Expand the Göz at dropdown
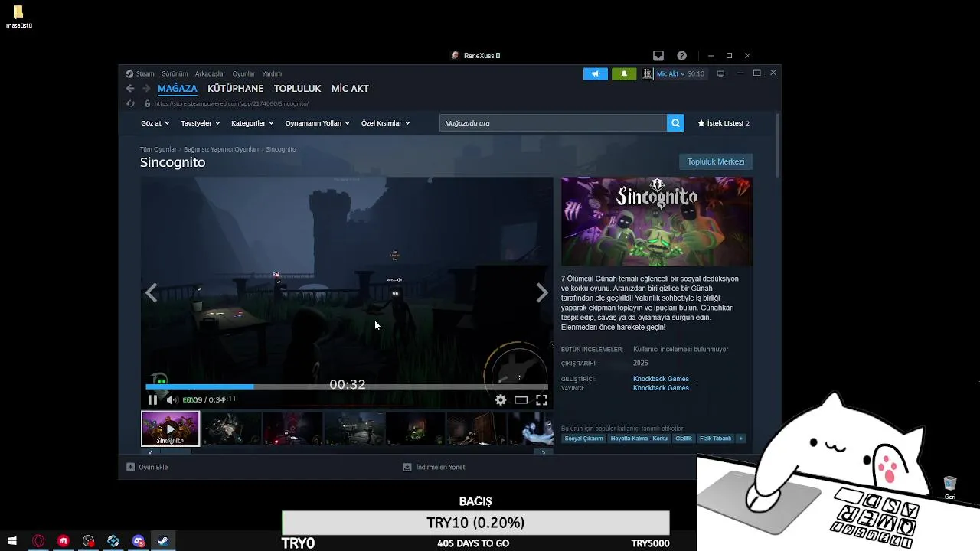 point(155,122)
